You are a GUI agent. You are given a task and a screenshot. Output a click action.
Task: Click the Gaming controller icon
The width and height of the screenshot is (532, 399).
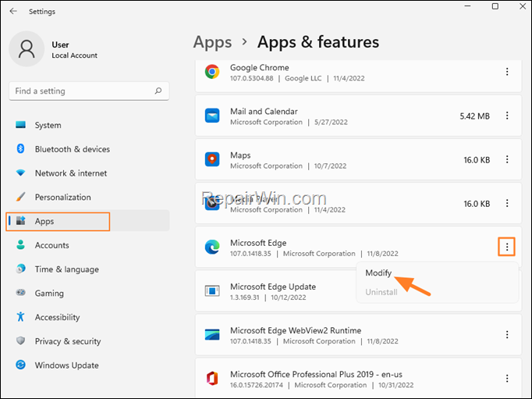[21, 292]
